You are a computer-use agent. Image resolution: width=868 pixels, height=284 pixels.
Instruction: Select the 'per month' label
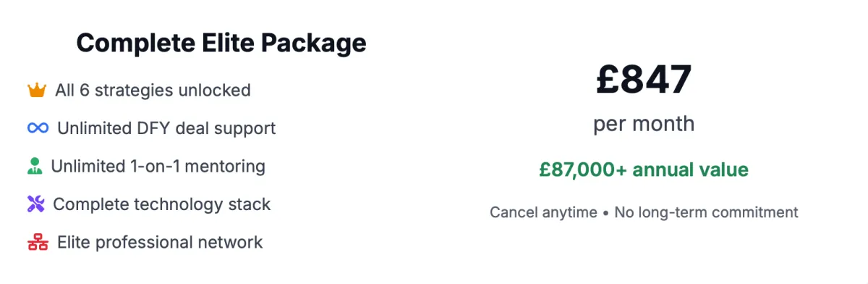click(x=644, y=124)
